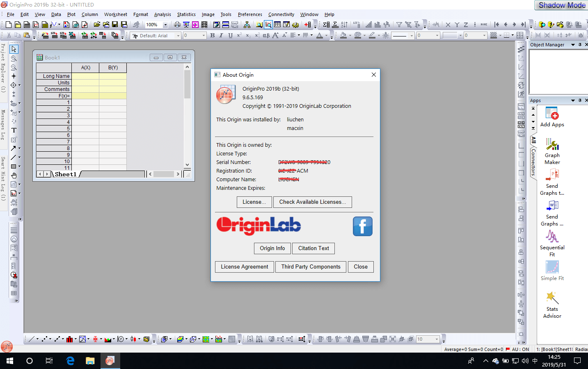Open the Preferences menu
The width and height of the screenshot is (588, 369).
[250, 14]
